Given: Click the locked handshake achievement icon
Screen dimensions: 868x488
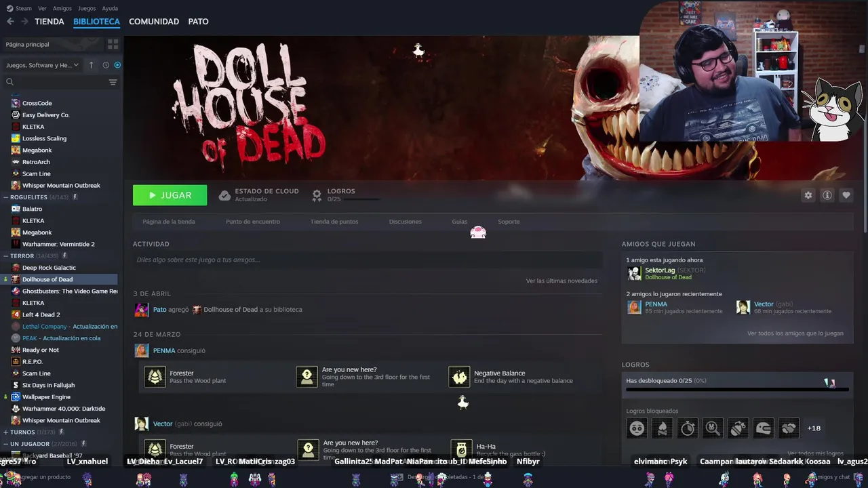Looking at the screenshot, I should (789, 428).
